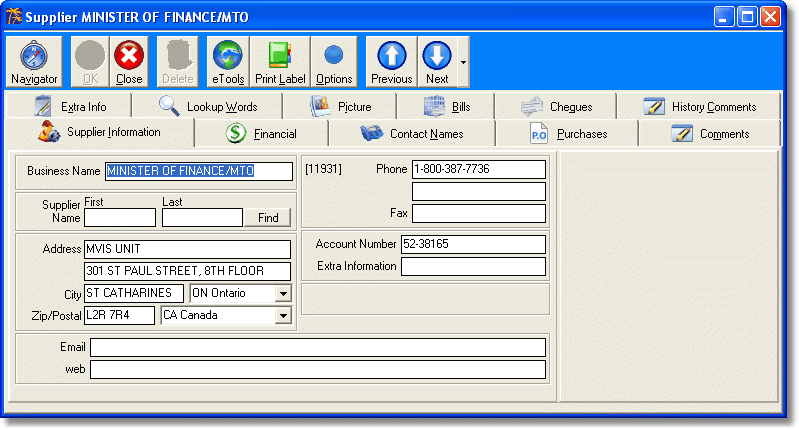
Task: View the History Comments tab
Action: click(x=699, y=106)
